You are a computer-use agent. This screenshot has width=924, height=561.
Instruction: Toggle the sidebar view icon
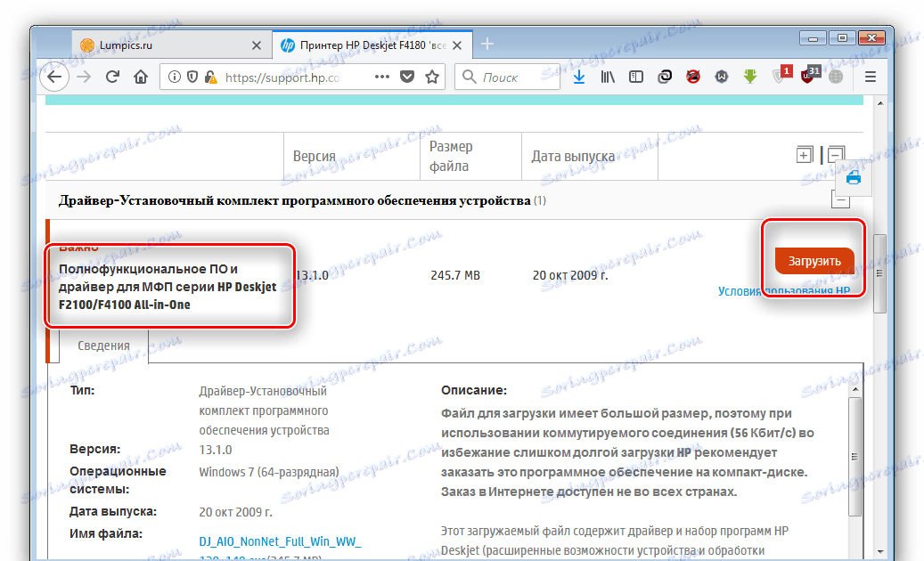point(636,77)
